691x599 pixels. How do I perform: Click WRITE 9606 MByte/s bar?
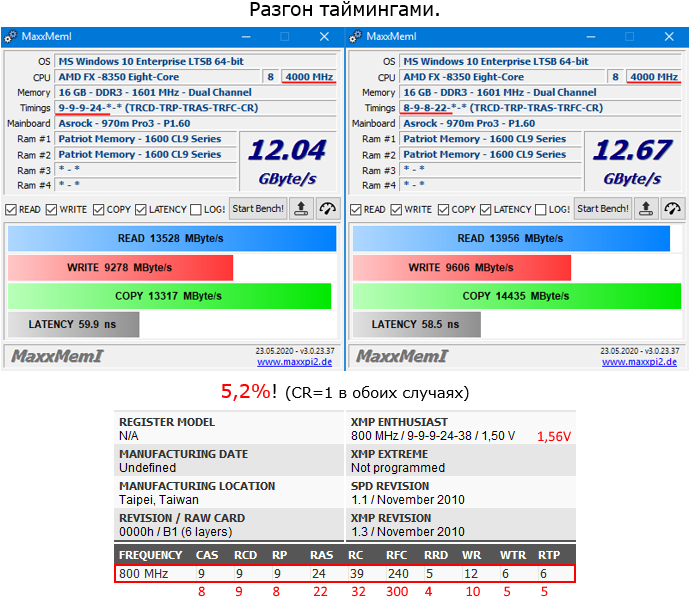point(462,268)
